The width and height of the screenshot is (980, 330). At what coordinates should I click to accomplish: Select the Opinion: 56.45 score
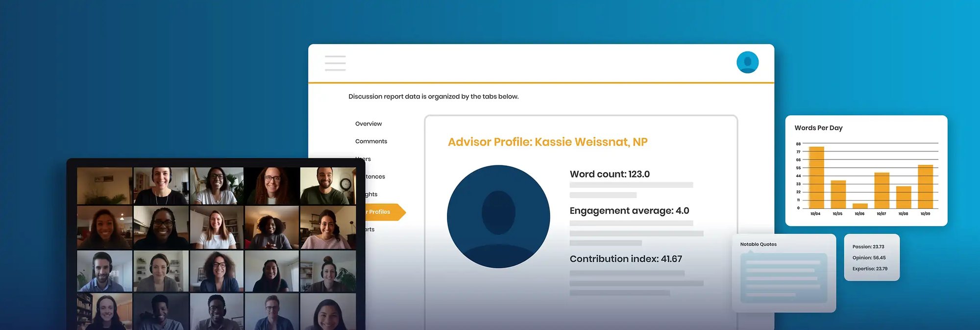click(869, 258)
